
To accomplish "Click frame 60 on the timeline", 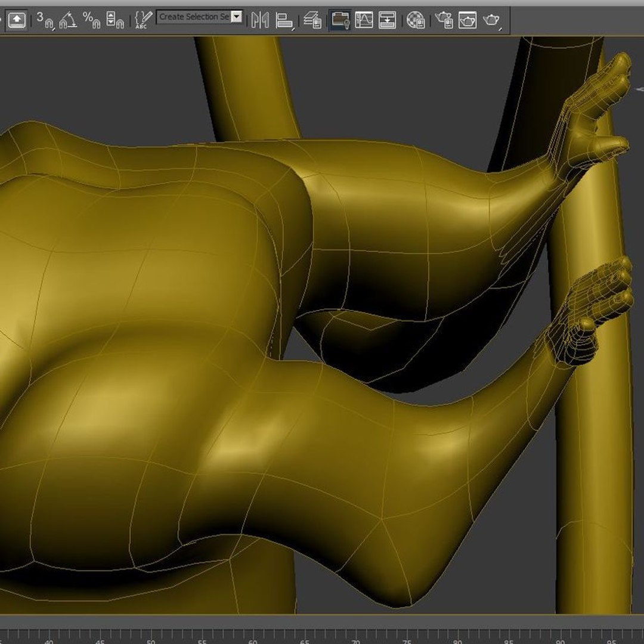I will 253,640.
